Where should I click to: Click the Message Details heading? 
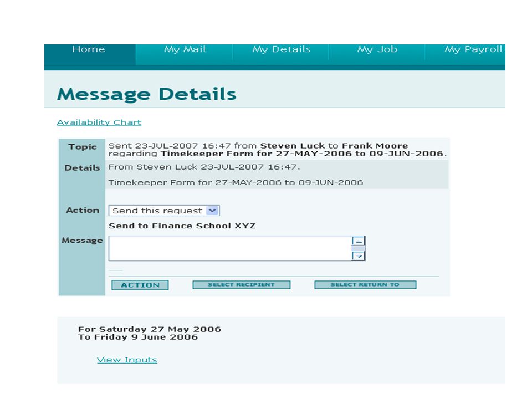(x=146, y=94)
